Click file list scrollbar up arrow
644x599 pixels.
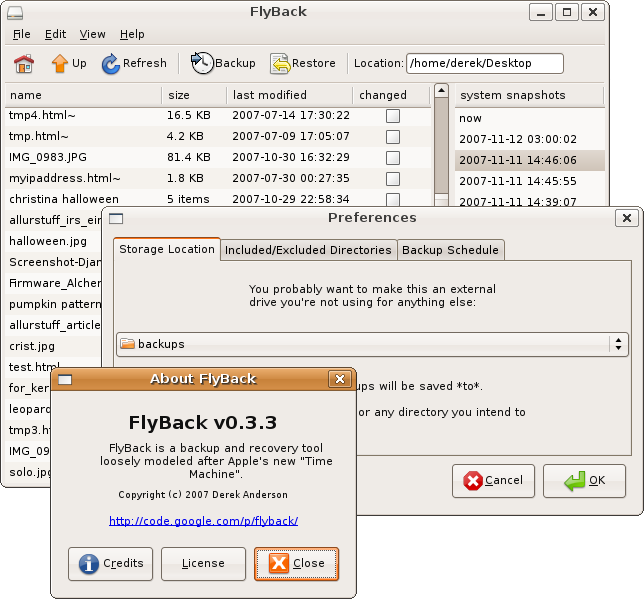coord(441,90)
